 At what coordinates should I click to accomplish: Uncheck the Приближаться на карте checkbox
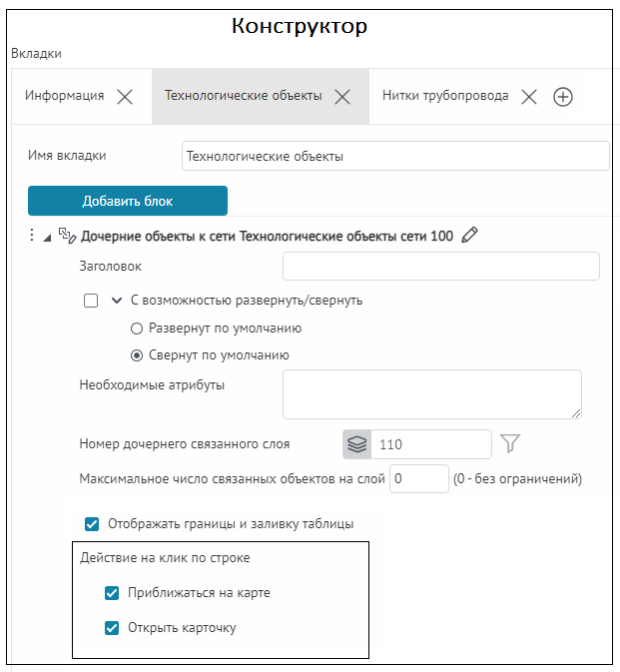(x=112, y=593)
